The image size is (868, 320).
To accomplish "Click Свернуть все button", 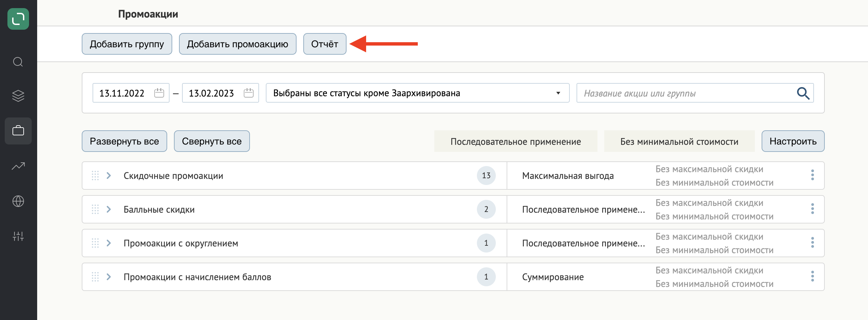I will [x=212, y=141].
